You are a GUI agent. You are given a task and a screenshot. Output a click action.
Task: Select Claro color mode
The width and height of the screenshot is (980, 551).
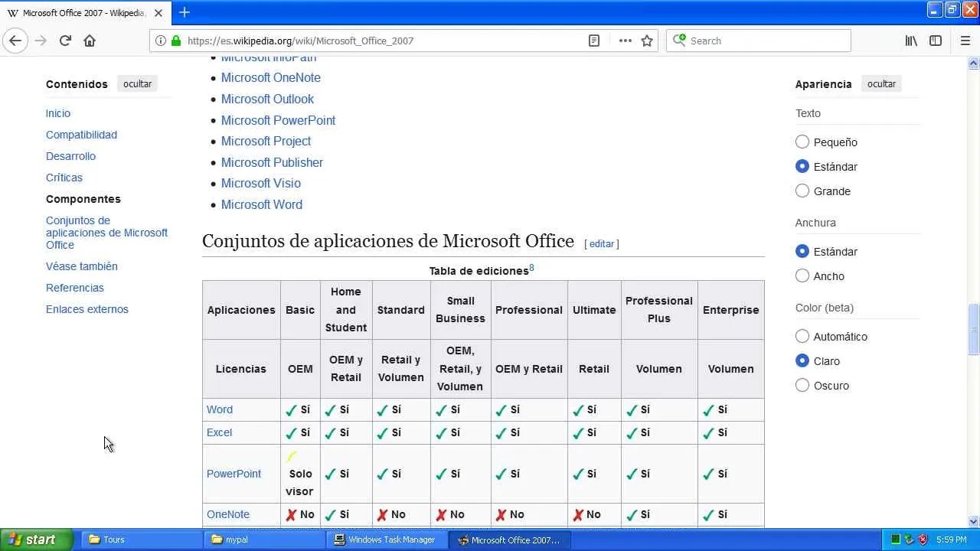pyautogui.click(x=802, y=360)
